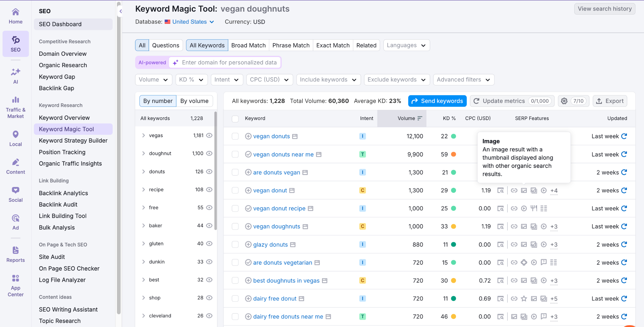Click the video SERP feature icon in vegan doughnuts row
The height and width of the screenshot is (327, 644).
point(544,227)
